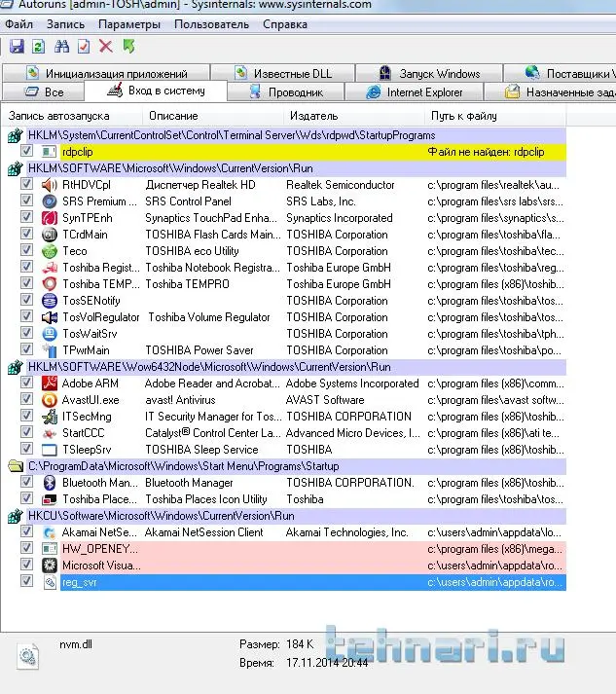Uncheck the Teco entry checkbox
The height and width of the screenshot is (694, 616).
pos(26,249)
